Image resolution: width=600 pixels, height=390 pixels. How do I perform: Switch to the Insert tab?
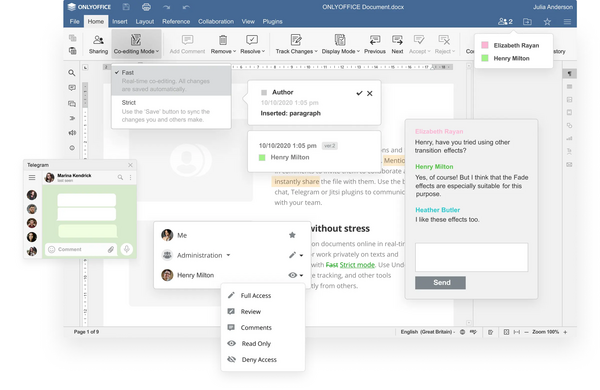120,21
